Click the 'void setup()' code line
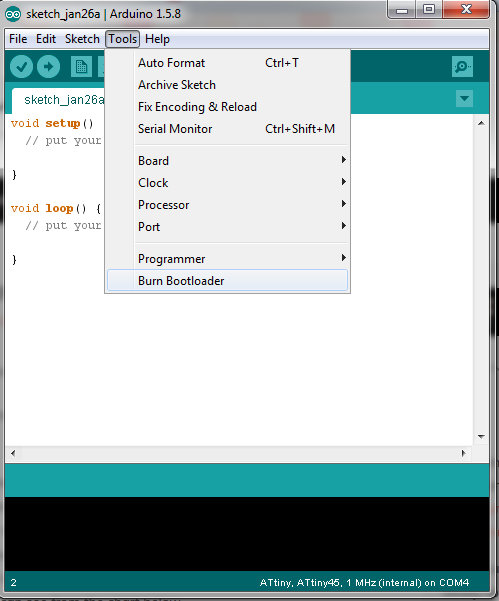499x601 pixels. 52,123
